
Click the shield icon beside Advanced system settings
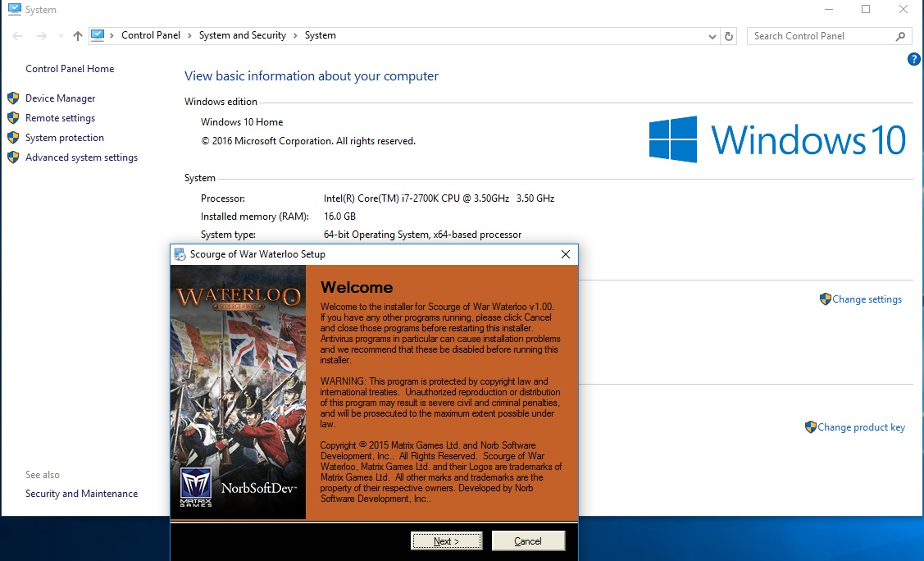tap(13, 157)
